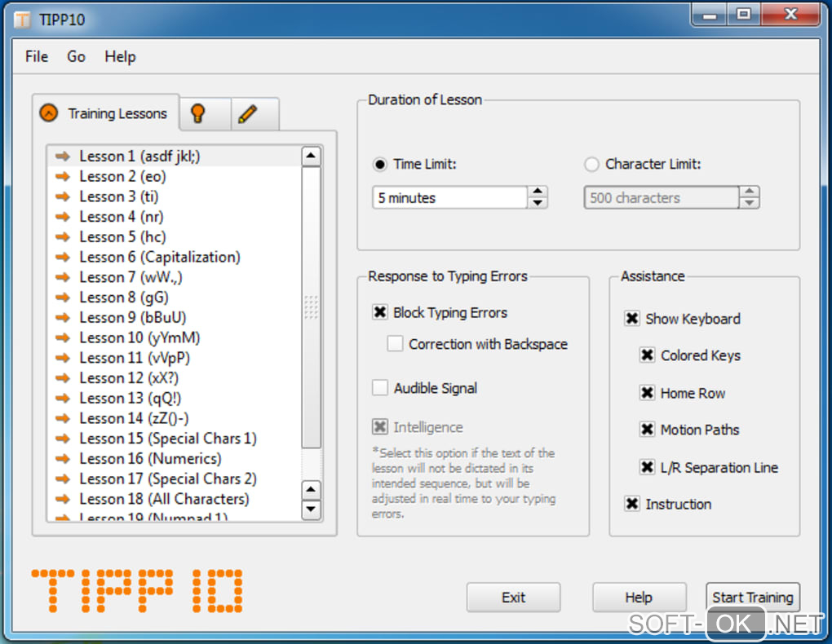Click lesson list scrollbar top up arrow
832x644 pixels.
click(x=311, y=156)
